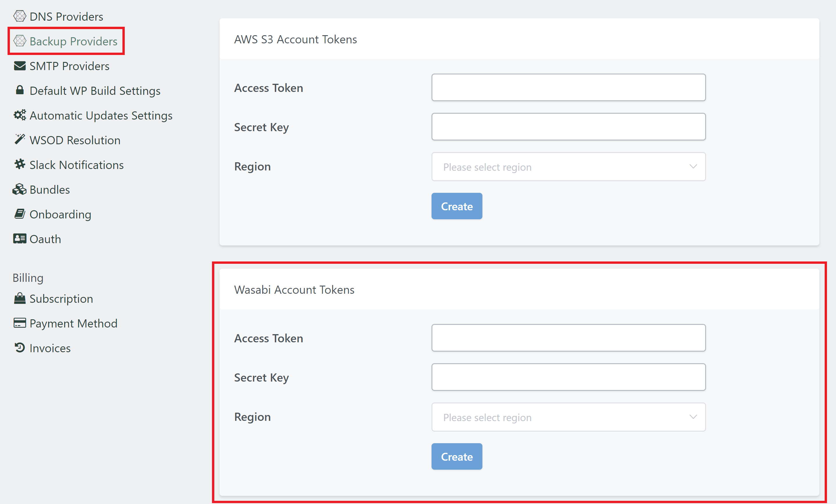
Task: Open the Onboarding section
Action: 60,215
